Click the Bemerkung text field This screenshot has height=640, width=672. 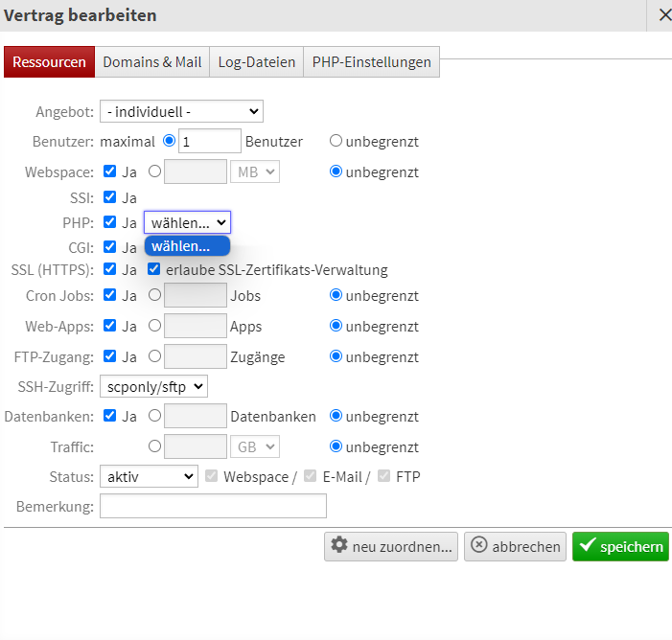(x=213, y=506)
